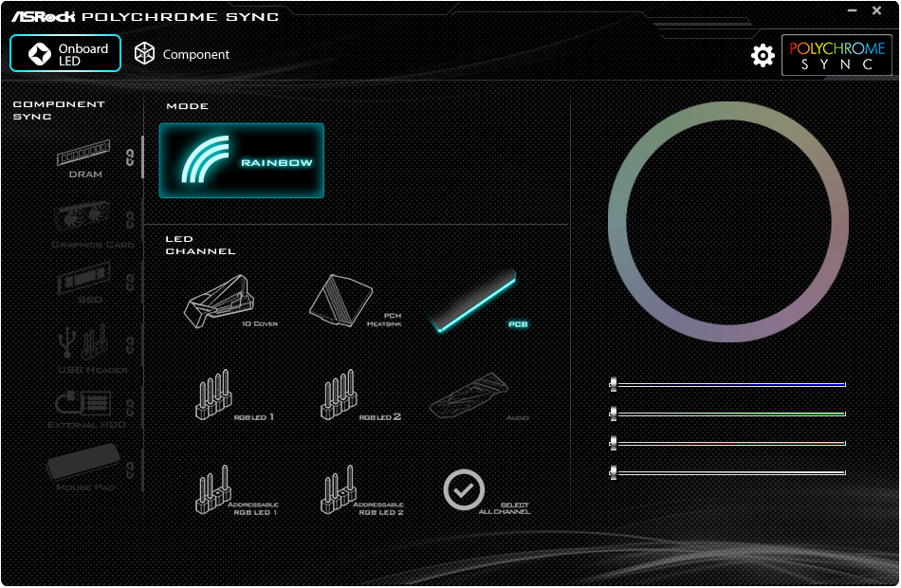Adjust the red color slider
Screen dimensions: 901x588
click(727, 443)
